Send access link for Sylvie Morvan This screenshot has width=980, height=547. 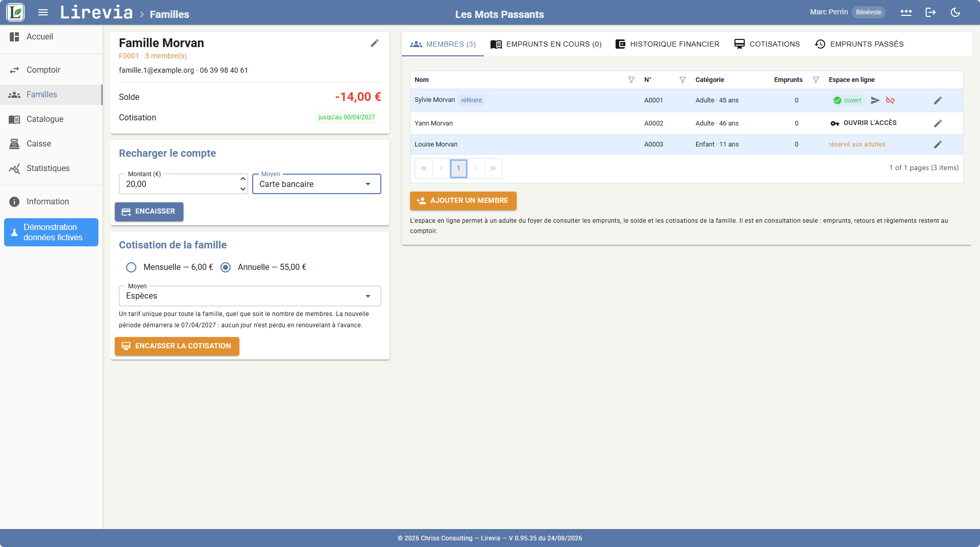pos(875,100)
